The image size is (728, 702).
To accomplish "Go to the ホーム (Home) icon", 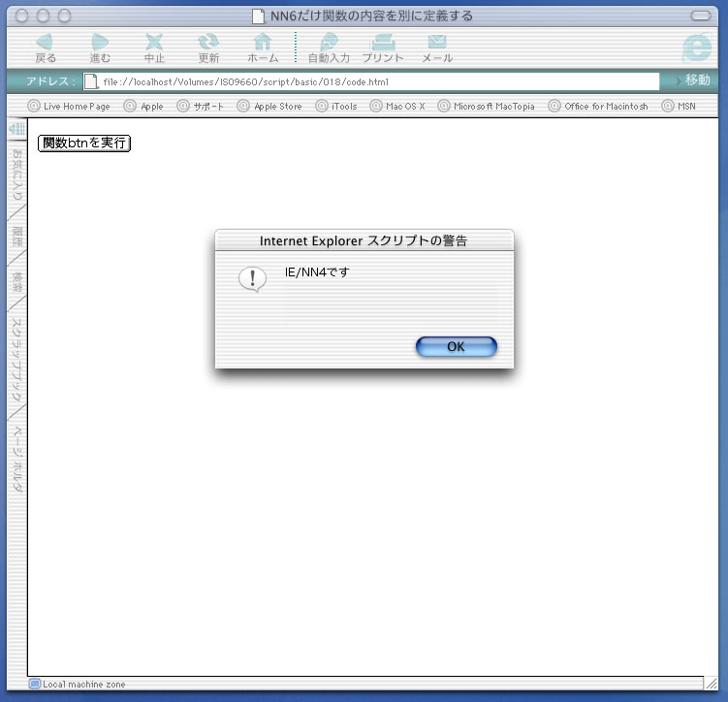I will 262,43.
